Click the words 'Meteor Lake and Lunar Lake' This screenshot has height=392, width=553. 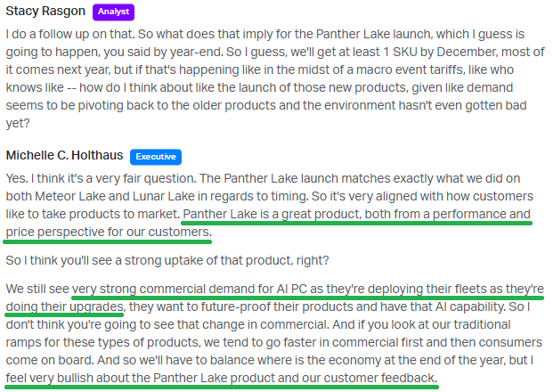click(115, 196)
